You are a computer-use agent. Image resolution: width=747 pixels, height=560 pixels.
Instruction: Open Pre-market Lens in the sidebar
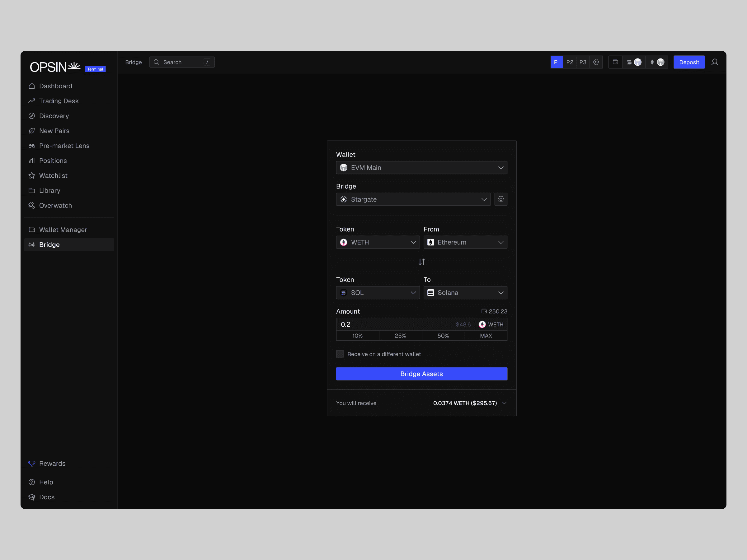point(64,146)
